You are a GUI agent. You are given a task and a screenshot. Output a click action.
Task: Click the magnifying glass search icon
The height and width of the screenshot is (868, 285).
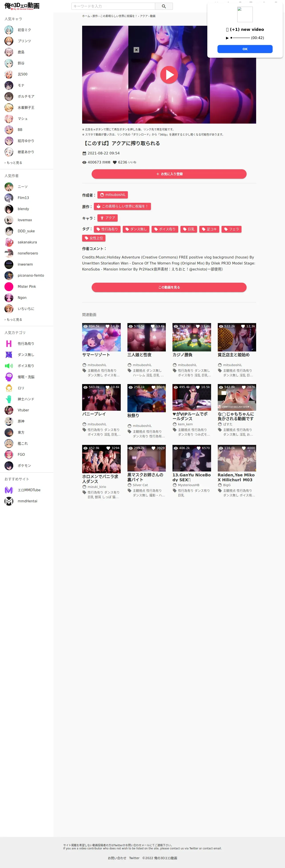[164, 6]
